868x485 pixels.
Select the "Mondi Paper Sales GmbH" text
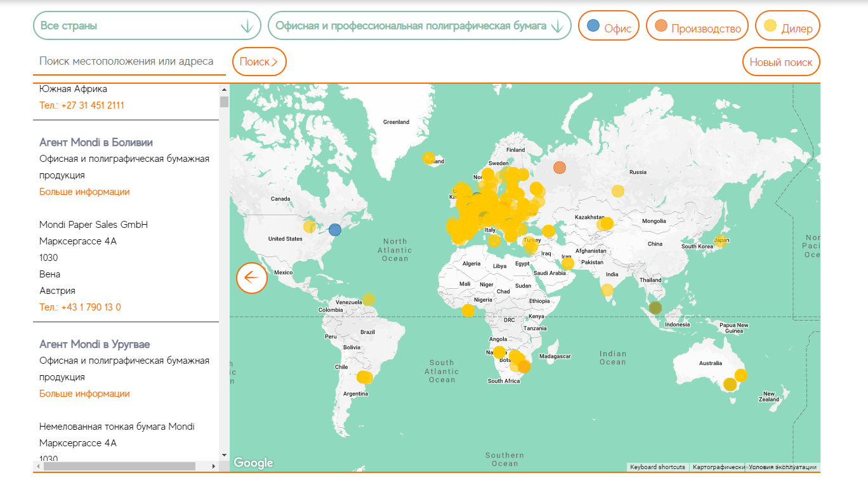click(x=93, y=225)
